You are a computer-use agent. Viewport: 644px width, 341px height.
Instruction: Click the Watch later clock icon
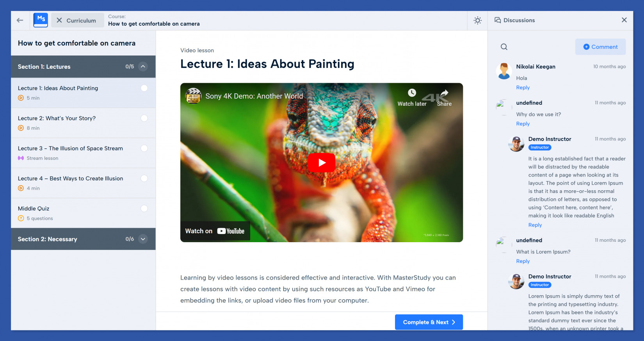[x=412, y=93]
